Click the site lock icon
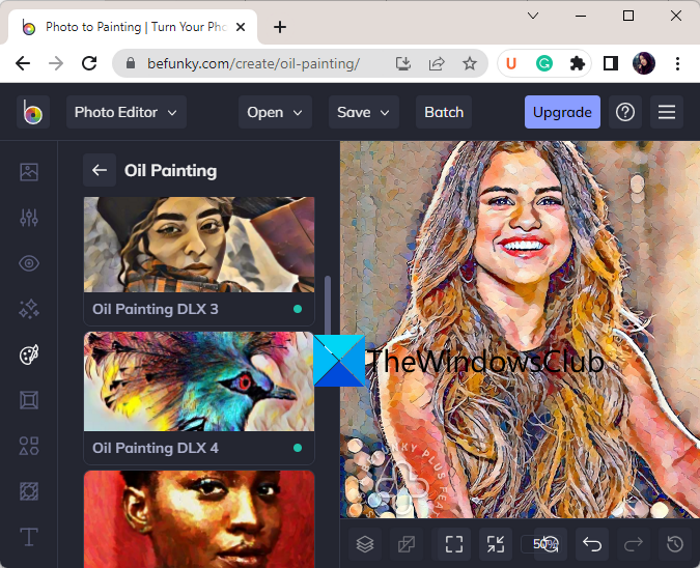700x568 pixels. pyautogui.click(x=130, y=63)
